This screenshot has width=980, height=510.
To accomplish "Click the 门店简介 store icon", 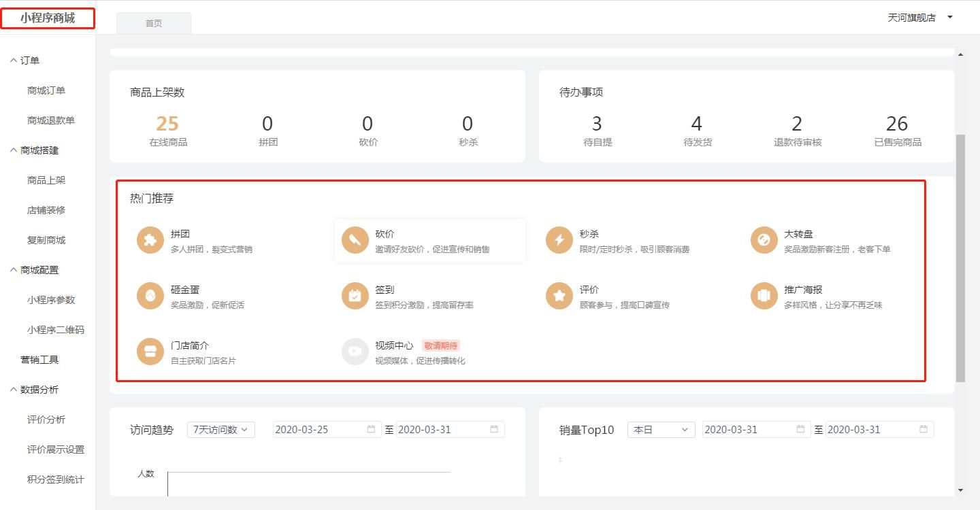I will click(x=150, y=352).
